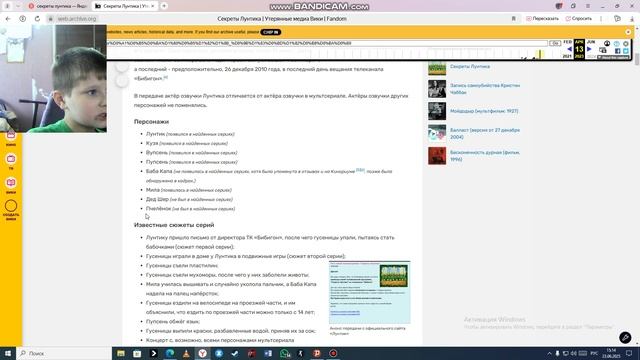Go to next capture with right arrow
This screenshot has height=360, width=640.
click(589, 49)
